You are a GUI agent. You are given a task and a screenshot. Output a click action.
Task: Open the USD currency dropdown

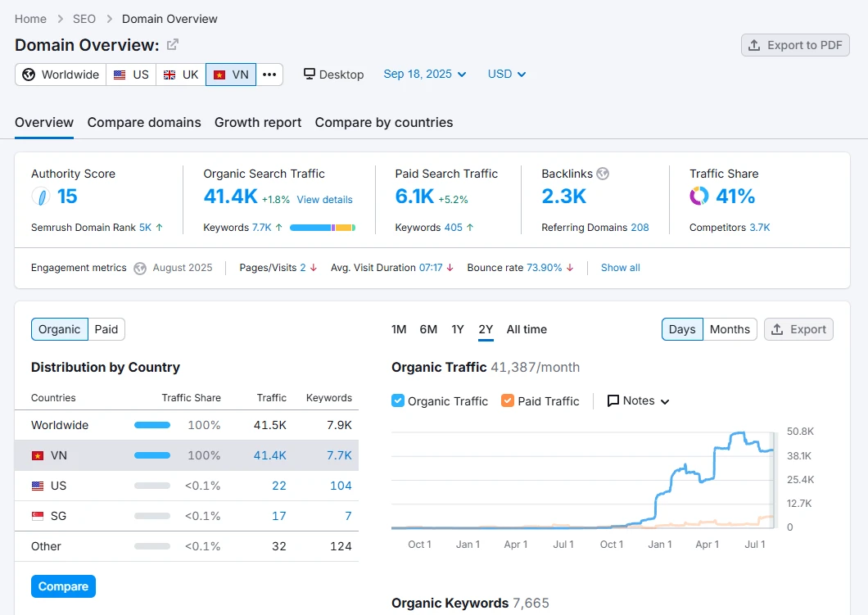[507, 75]
